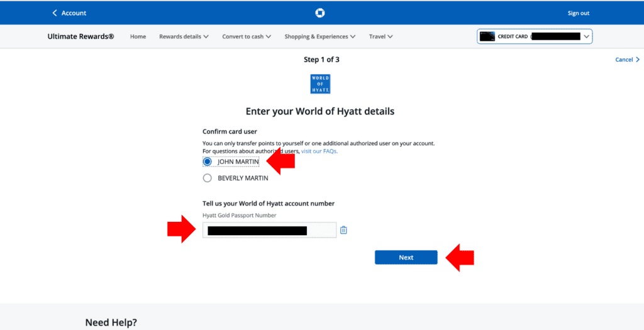Click the Step 1 of 3 text
The height and width of the screenshot is (330, 644).
321,60
